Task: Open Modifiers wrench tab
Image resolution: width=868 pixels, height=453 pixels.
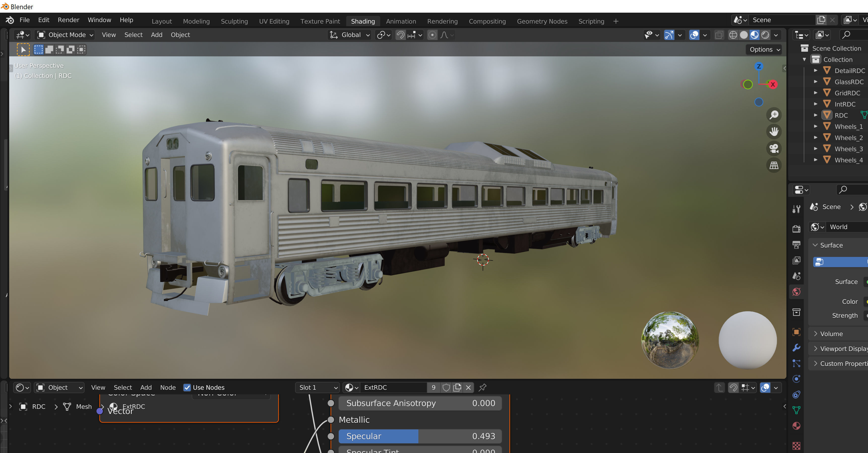Action: pos(797,348)
